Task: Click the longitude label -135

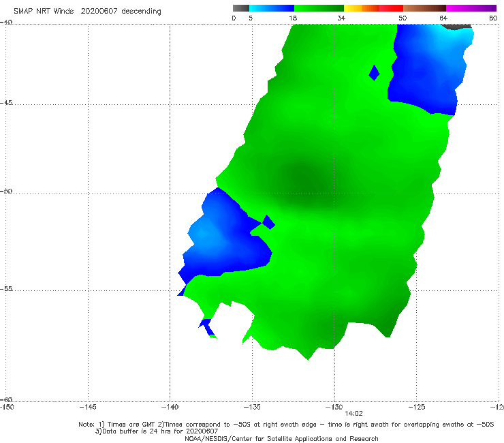Action: pos(252,407)
